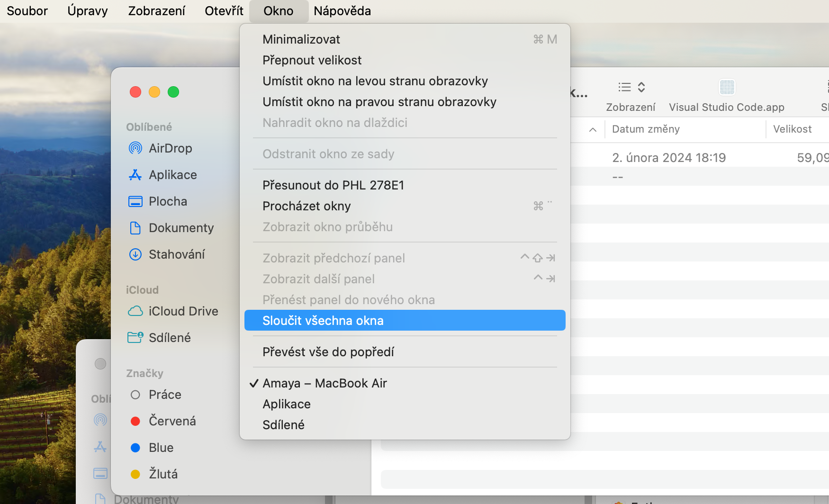Open AirDrop in the sidebar
The height and width of the screenshot is (504, 829).
click(x=171, y=148)
